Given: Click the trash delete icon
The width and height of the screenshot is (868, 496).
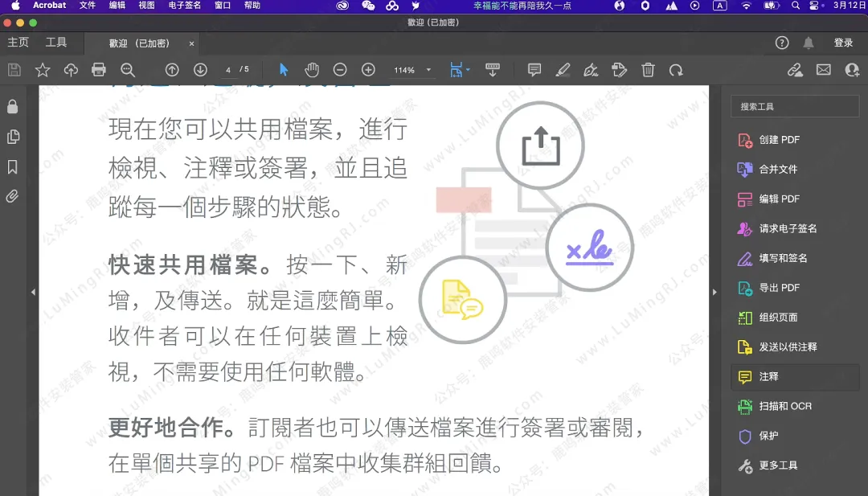Looking at the screenshot, I should pyautogui.click(x=648, y=70).
